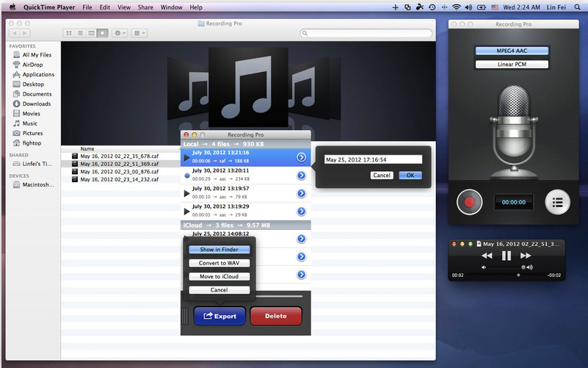588x368 pixels.
Task: Select file May 16, 2012 02_23_00_876.caf
Action: point(120,171)
